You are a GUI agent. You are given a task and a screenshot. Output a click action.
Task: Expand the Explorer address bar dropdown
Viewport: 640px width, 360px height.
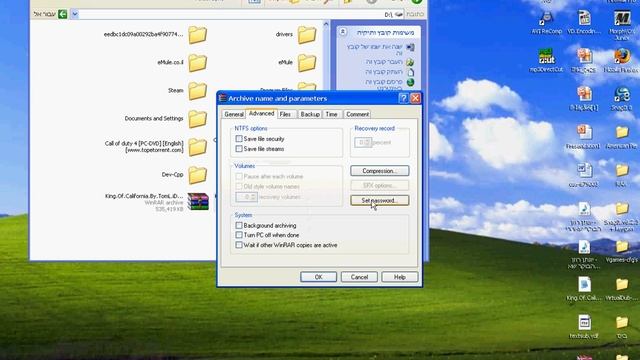coord(75,14)
